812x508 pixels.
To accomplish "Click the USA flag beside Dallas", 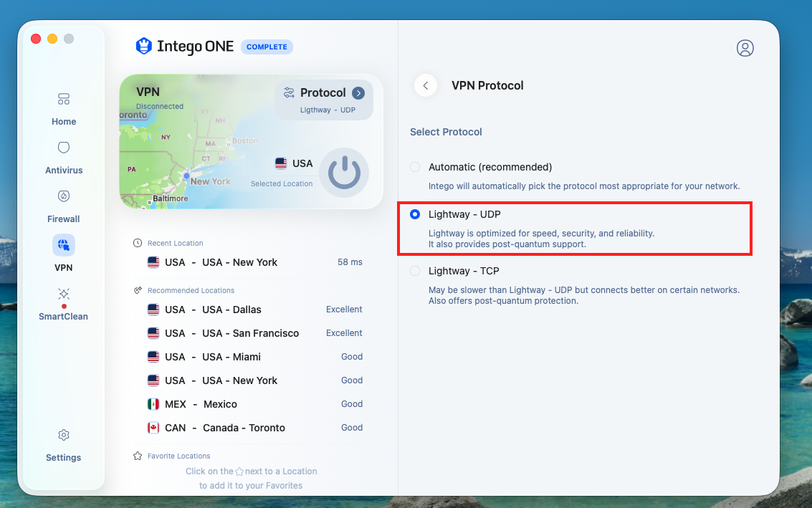I will click(153, 310).
